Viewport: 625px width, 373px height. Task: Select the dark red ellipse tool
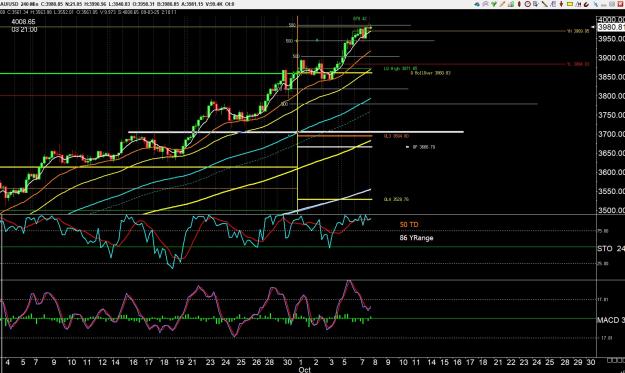pos(519,4)
